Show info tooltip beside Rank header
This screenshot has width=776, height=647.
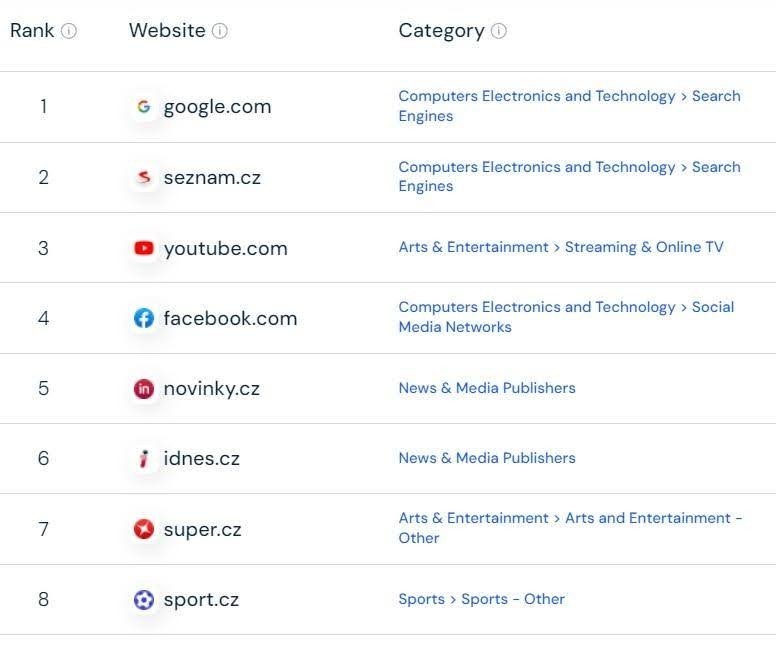click(69, 31)
